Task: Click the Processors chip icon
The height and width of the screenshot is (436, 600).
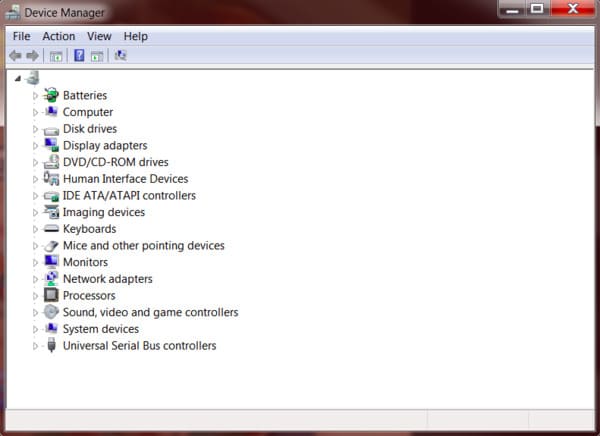Action: pos(51,295)
